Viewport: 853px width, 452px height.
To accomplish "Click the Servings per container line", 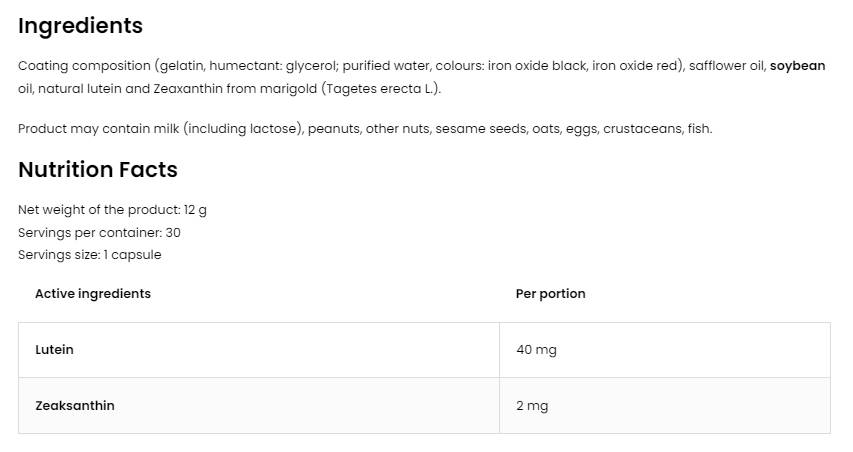I will pyautogui.click(x=99, y=232).
